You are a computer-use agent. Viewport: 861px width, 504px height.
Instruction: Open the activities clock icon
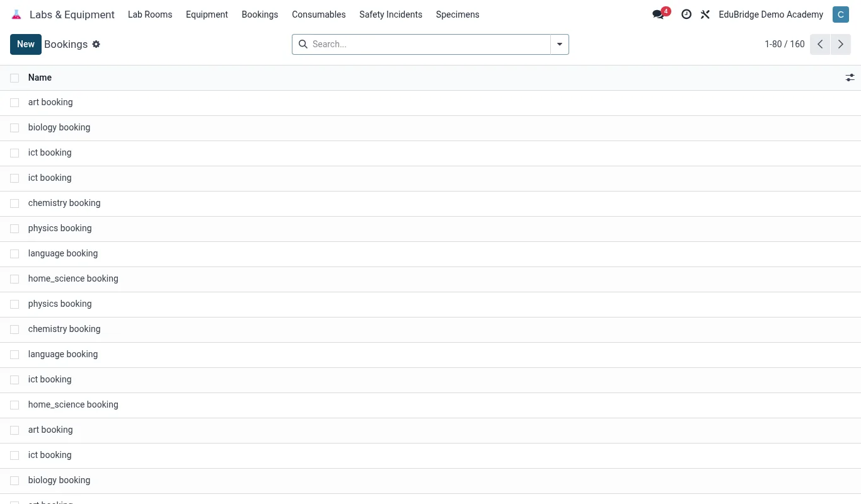pyautogui.click(x=686, y=14)
